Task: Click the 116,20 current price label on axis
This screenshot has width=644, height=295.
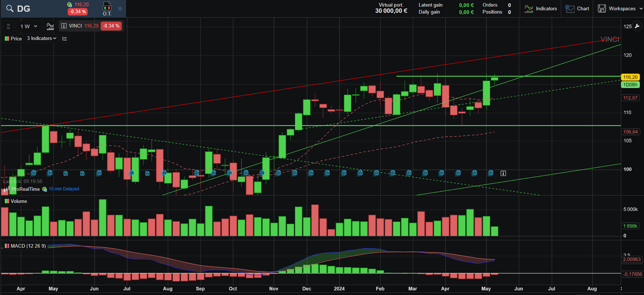Action: pos(630,77)
